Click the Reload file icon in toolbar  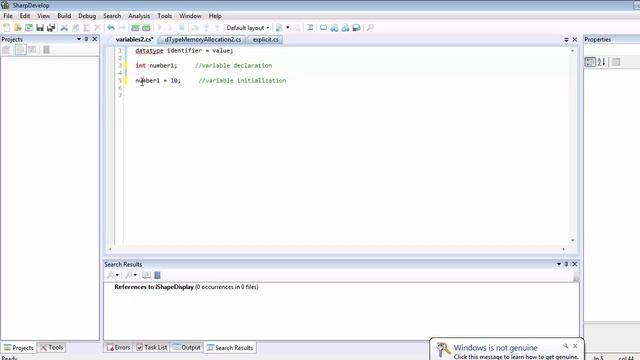pyautogui.click(x=29, y=28)
